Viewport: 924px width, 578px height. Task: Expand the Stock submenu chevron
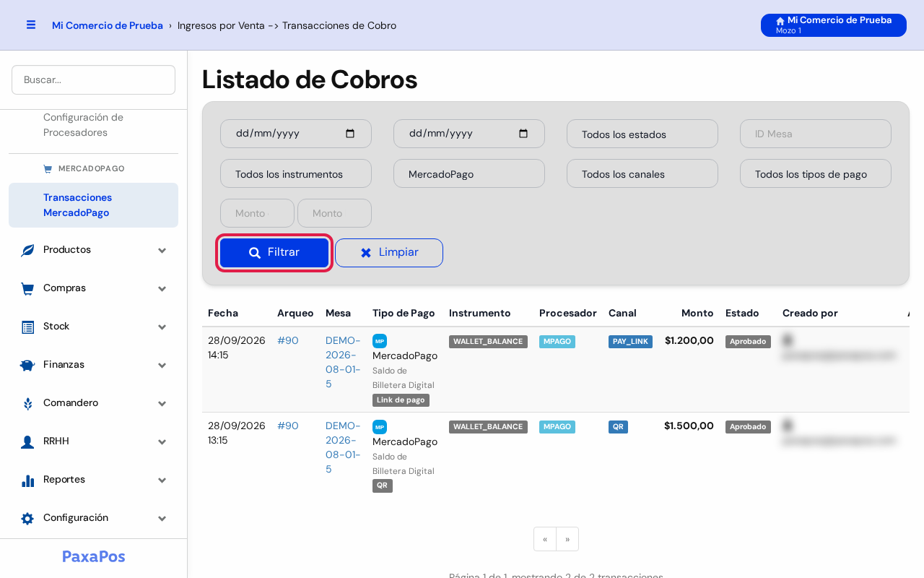coord(162,327)
